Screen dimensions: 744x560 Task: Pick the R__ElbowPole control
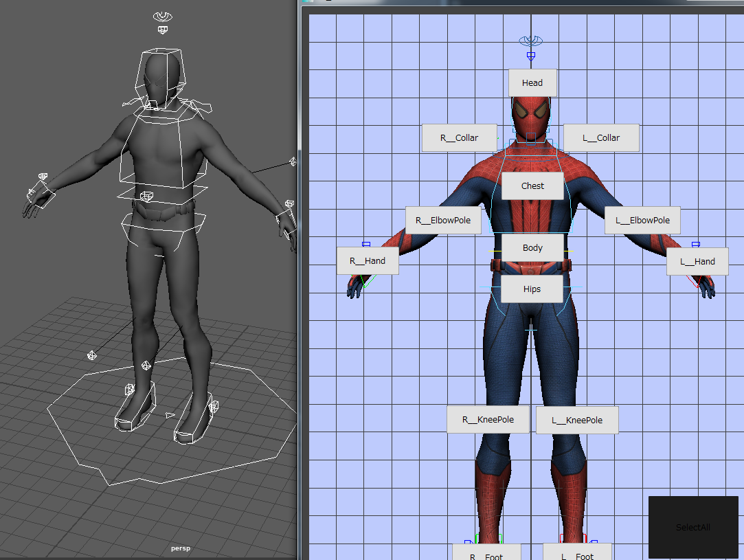(443, 220)
